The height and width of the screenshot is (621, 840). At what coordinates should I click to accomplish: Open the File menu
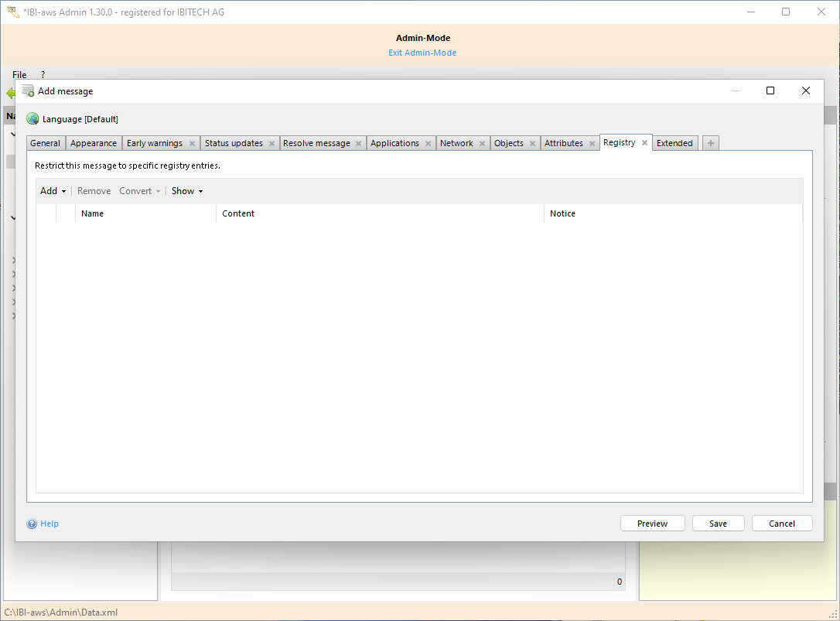tap(19, 74)
